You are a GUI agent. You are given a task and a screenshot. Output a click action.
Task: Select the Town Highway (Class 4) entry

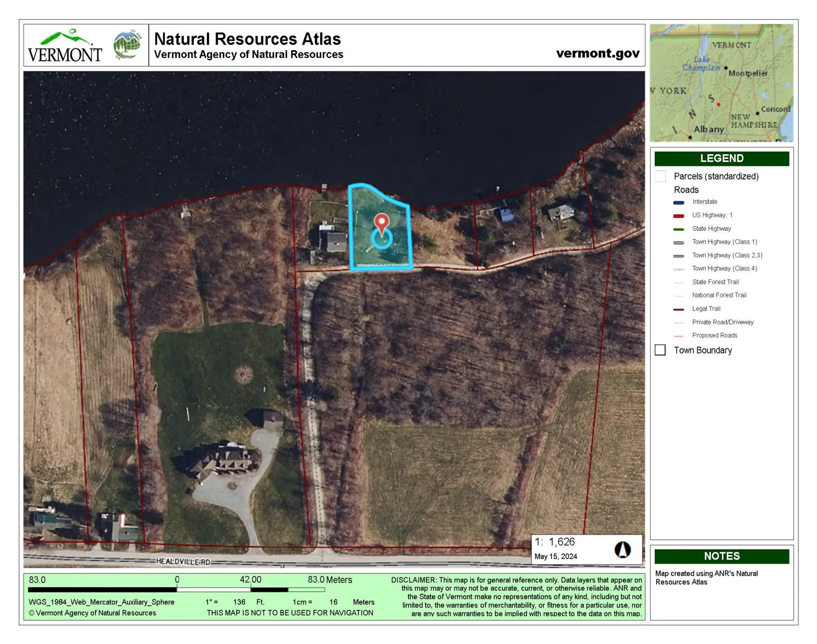(679, 269)
